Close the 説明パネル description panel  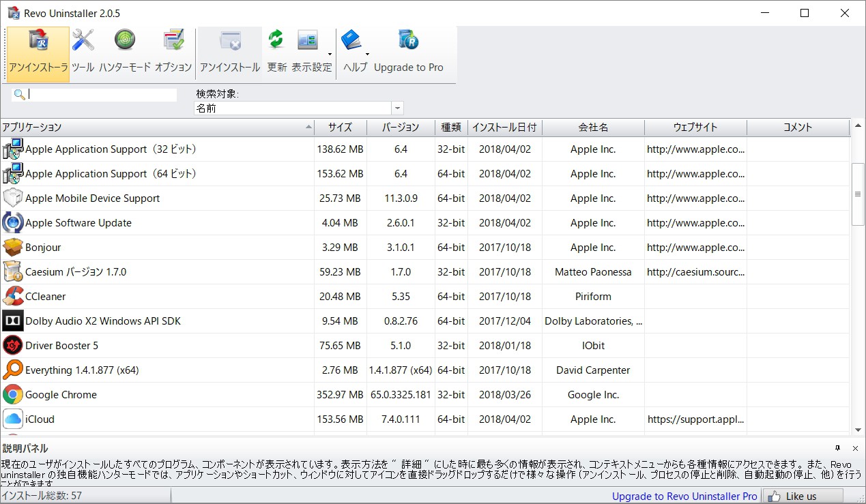click(855, 448)
